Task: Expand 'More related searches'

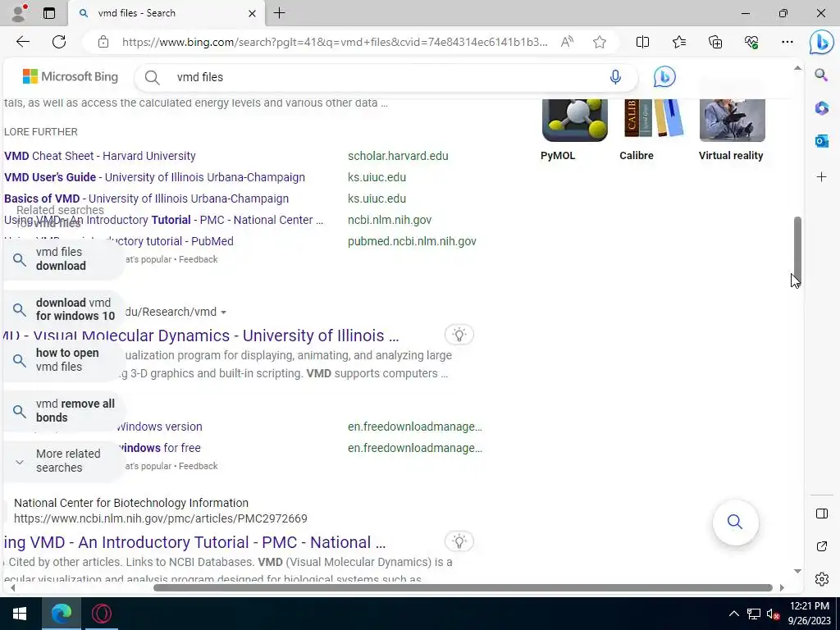Action: [x=63, y=461]
